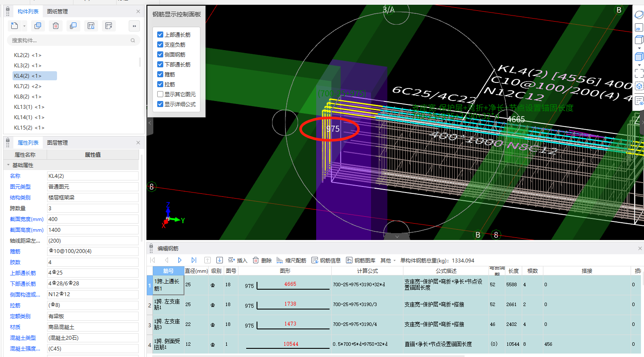Focus the component search field
Viewport: 644px width, 357px height.
point(73,41)
